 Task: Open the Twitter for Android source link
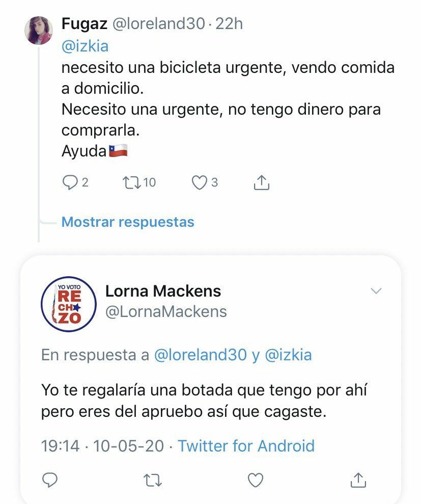tap(246, 446)
